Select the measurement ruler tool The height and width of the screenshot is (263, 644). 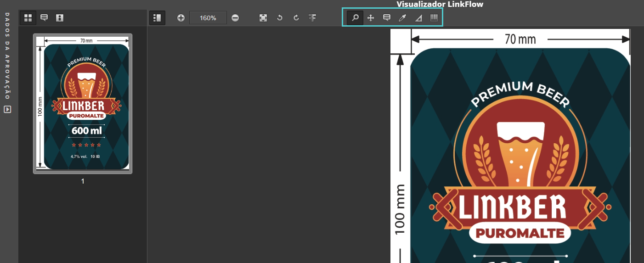tap(418, 18)
